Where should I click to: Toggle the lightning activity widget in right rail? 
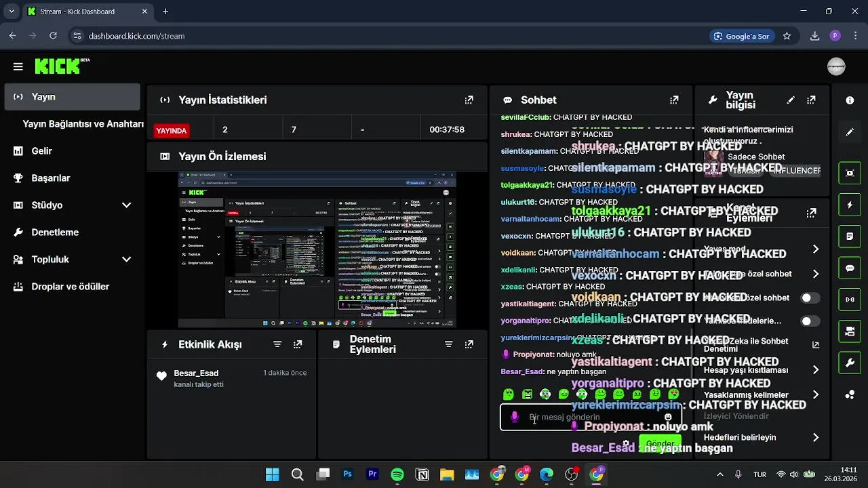point(850,205)
